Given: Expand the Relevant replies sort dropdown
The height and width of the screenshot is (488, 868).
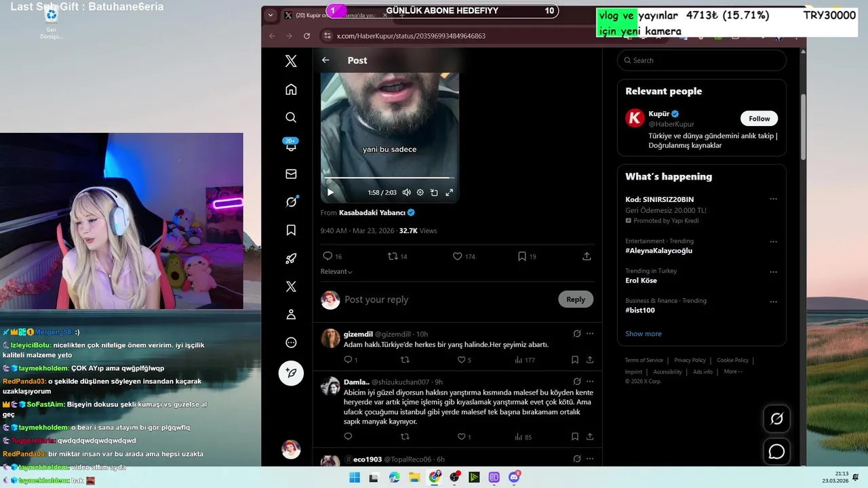Looking at the screenshot, I should tap(336, 271).
